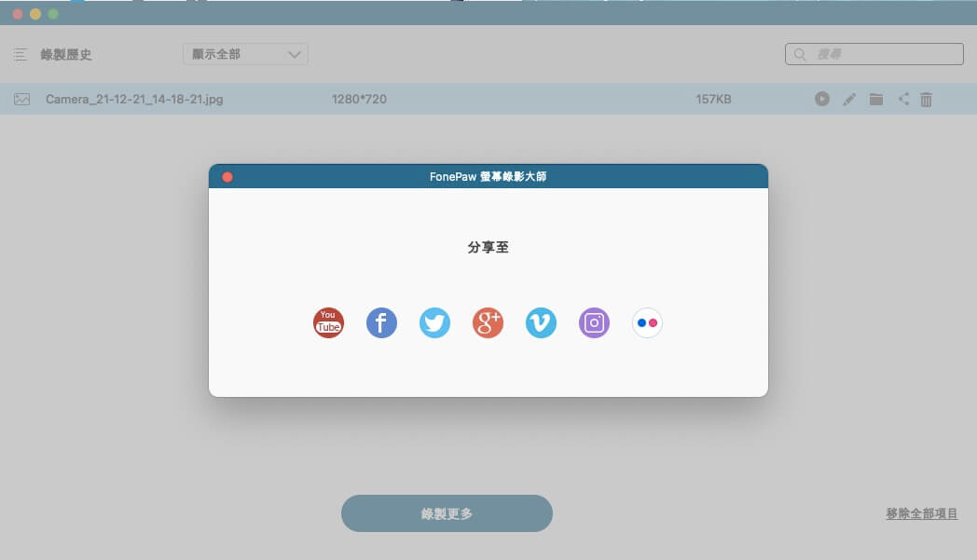Share to Facebook icon
Image resolution: width=977 pixels, height=560 pixels.
381,322
